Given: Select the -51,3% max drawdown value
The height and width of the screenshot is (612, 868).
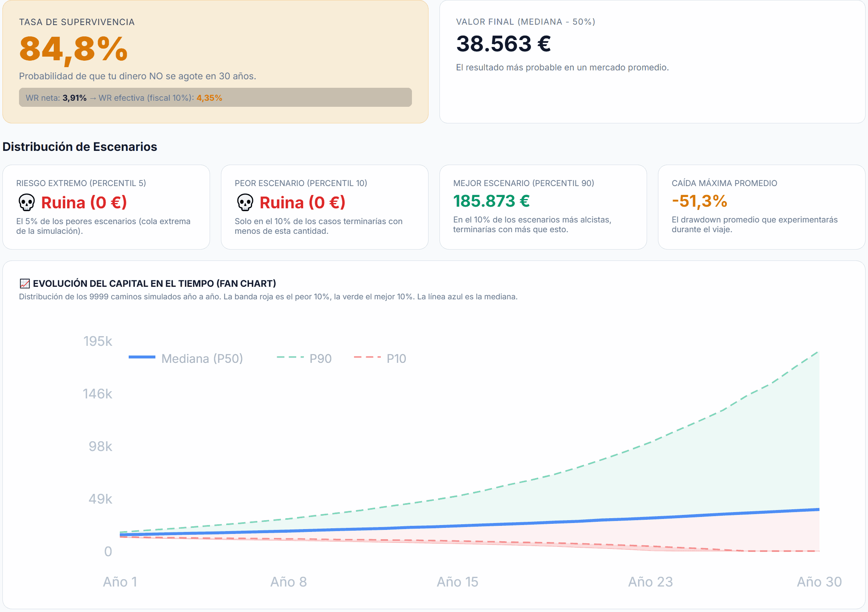Looking at the screenshot, I should [x=700, y=201].
